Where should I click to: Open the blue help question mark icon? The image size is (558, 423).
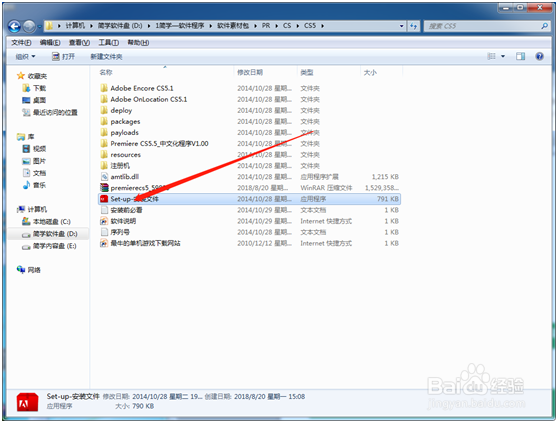(539, 57)
